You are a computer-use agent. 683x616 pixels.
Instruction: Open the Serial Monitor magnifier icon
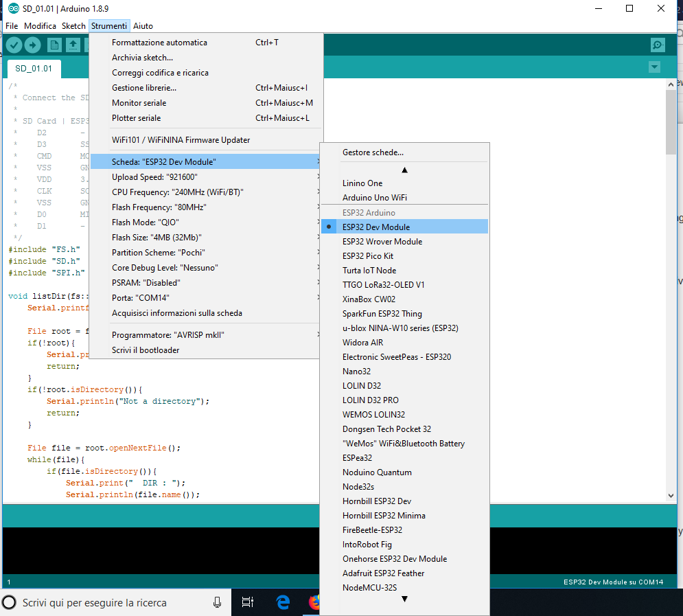[x=658, y=45]
